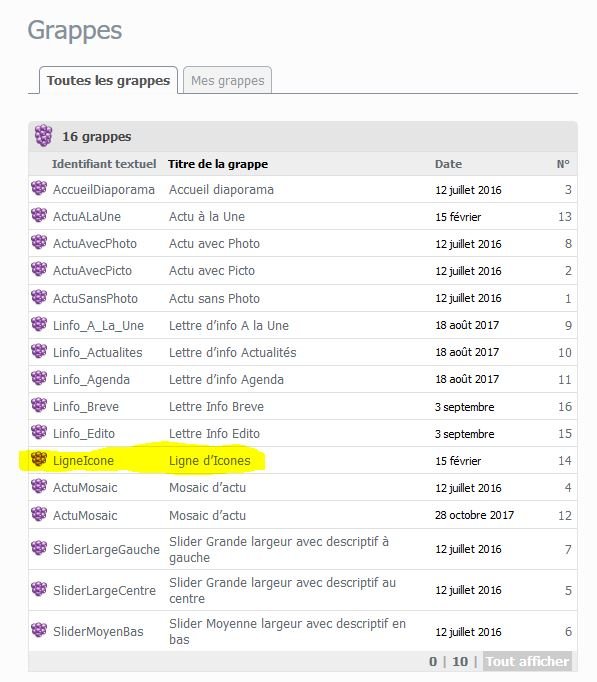Click the orange grape icon beside LigneIcone

pyautogui.click(x=39, y=459)
